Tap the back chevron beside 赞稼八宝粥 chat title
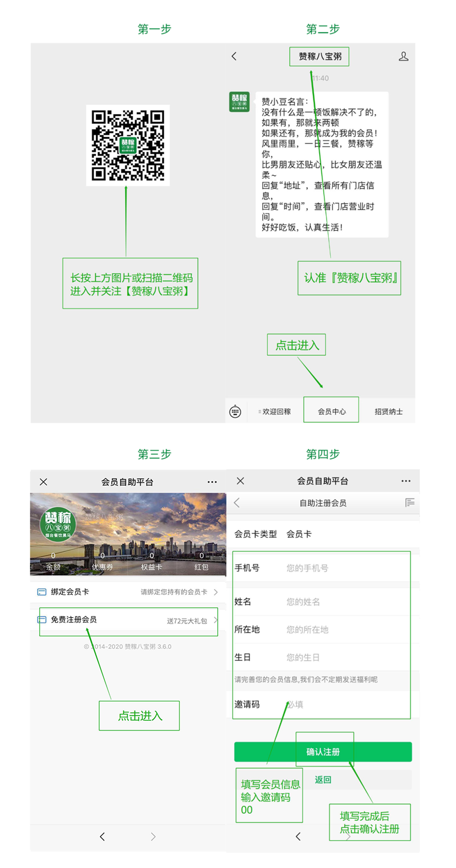456x868 pixels. pyautogui.click(x=234, y=56)
